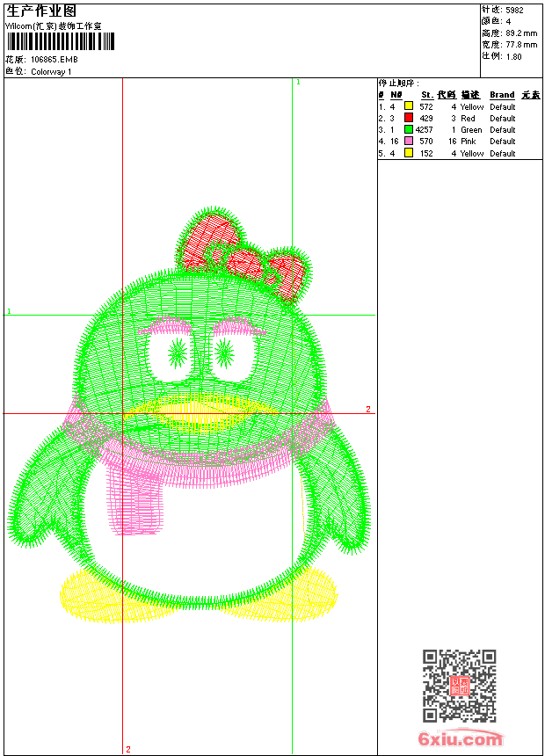Click the 'Green' description cell
The width and height of the screenshot is (545, 756).
pyautogui.click(x=471, y=130)
